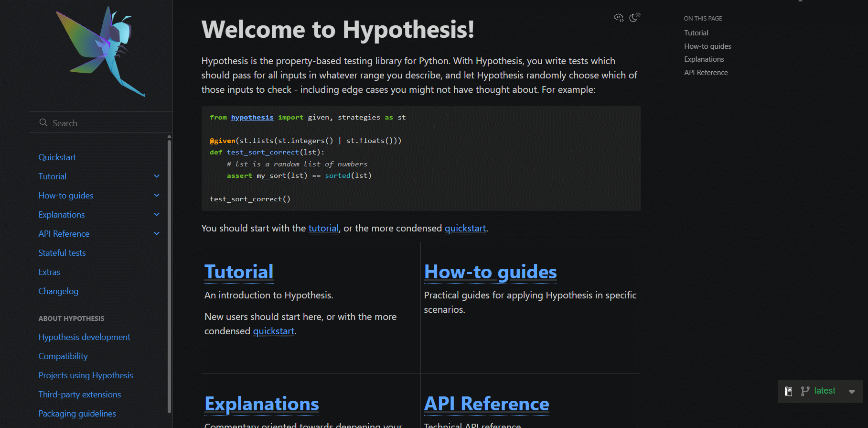Follow quickstart link after 'more condensed'
The height and width of the screenshot is (428, 868).
click(x=465, y=228)
